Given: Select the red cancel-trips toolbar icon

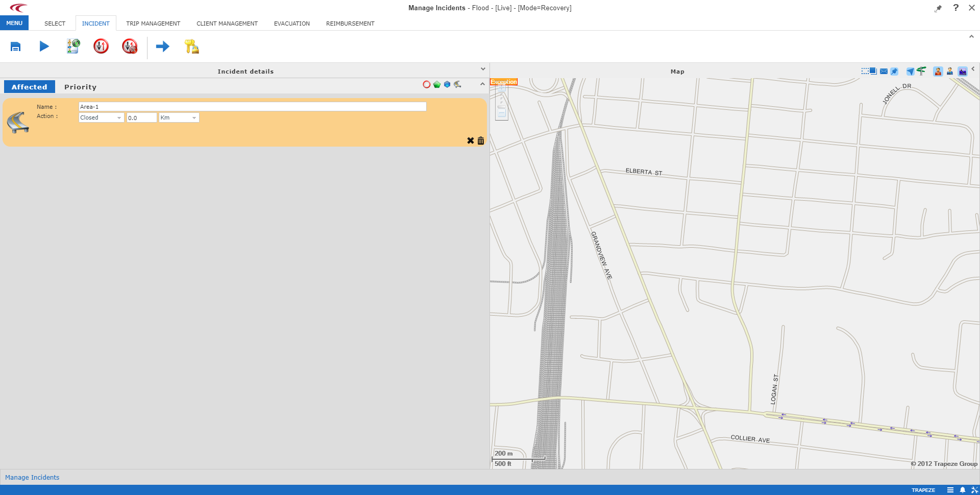Looking at the screenshot, I should click(x=129, y=46).
